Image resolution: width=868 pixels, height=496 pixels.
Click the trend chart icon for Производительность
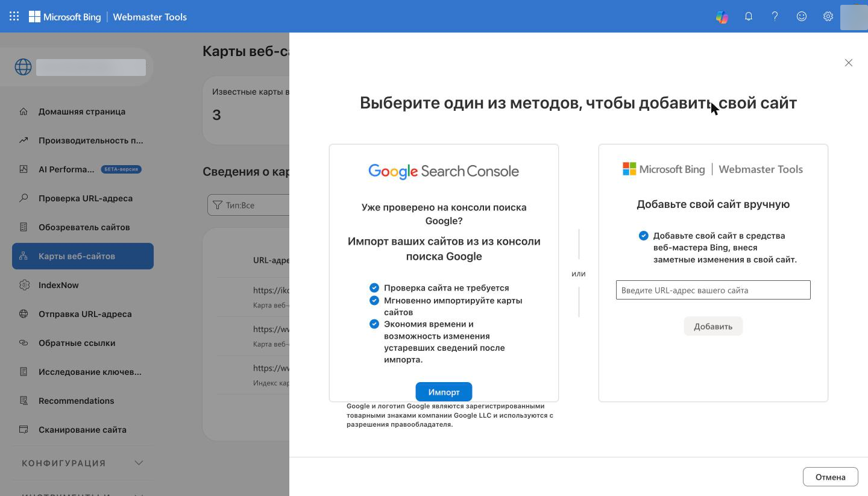[24, 140]
